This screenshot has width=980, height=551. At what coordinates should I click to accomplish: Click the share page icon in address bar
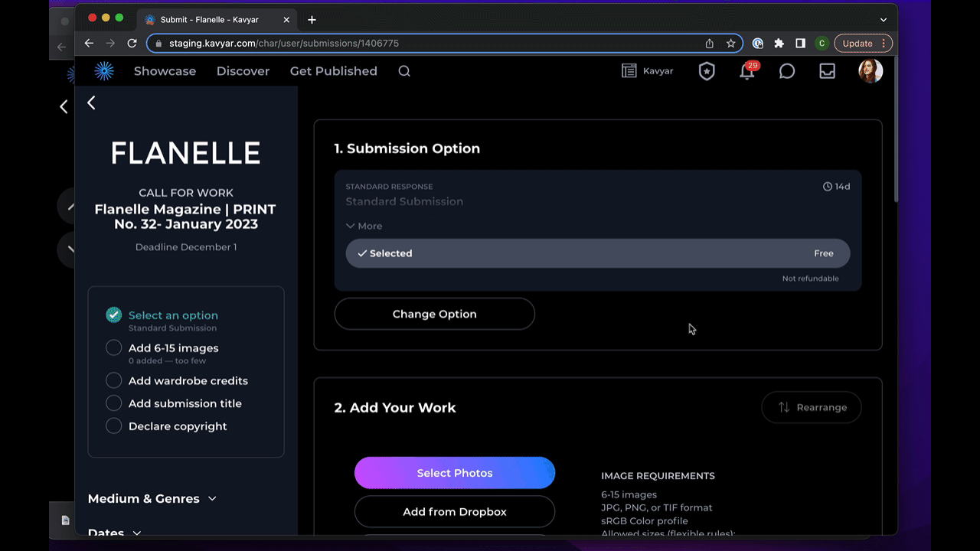710,44
